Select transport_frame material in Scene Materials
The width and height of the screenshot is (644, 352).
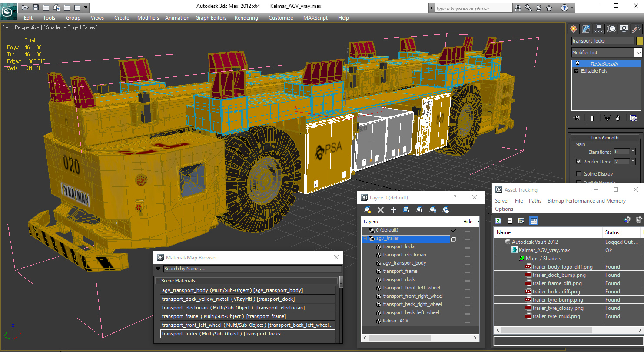[x=248, y=316]
